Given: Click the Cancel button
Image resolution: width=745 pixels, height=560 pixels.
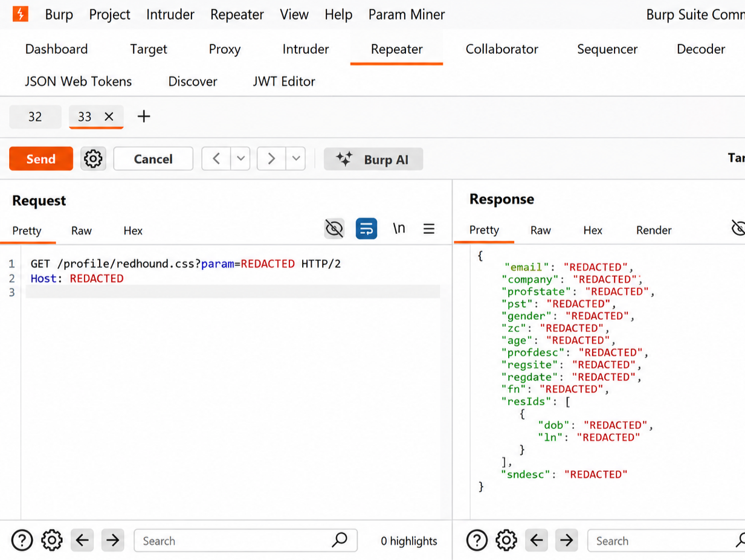Looking at the screenshot, I should pyautogui.click(x=153, y=159).
